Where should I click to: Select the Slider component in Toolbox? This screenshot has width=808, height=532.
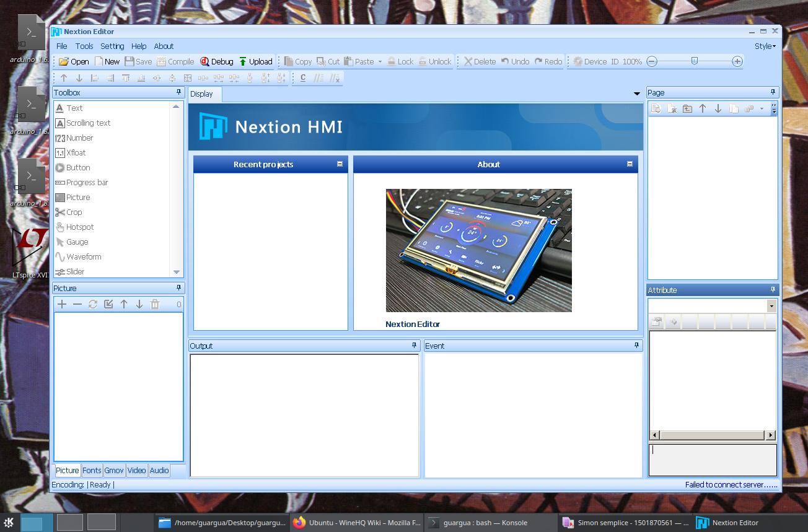[x=76, y=271]
